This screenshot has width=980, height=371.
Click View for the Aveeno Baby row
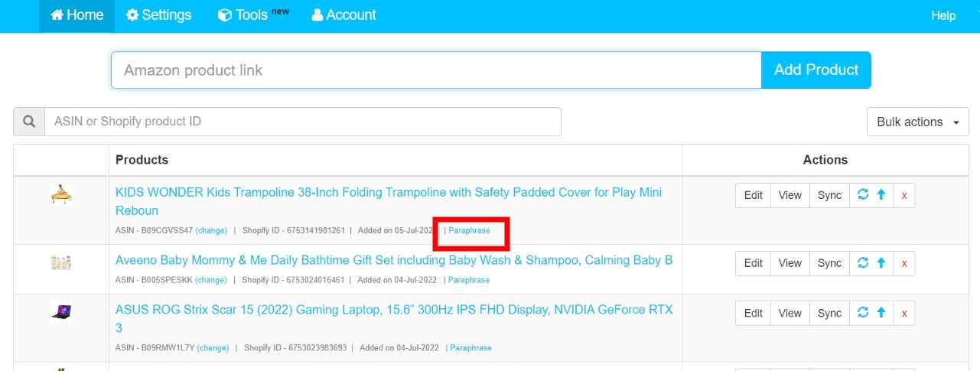(790, 263)
